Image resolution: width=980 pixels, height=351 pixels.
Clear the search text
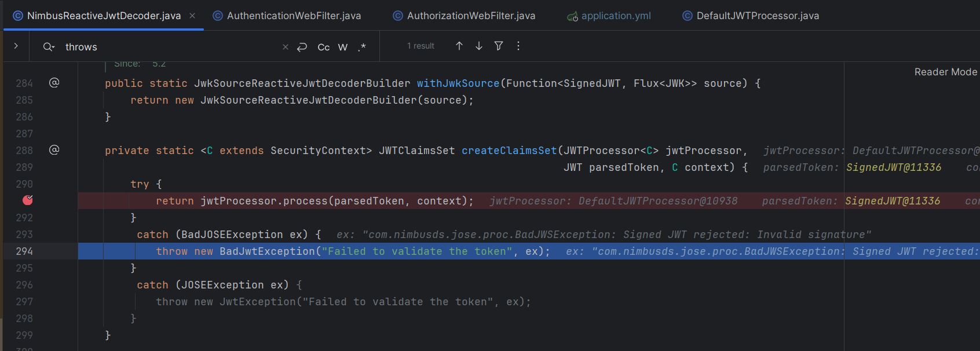pyautogui.click(x=286, y=47)
